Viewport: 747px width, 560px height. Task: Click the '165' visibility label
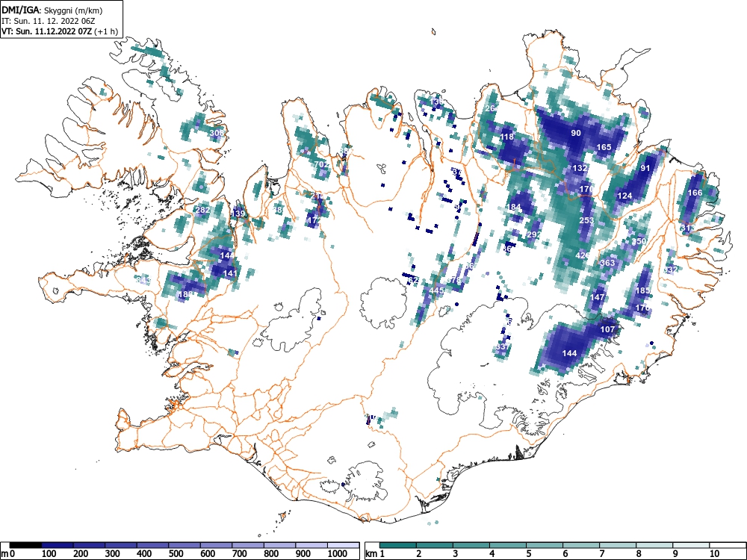point(604,147)
